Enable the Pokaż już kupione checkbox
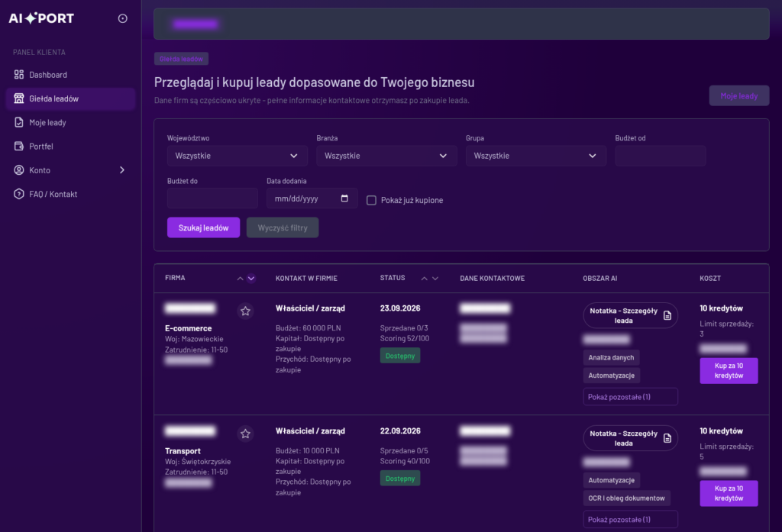 pos(371,200)
